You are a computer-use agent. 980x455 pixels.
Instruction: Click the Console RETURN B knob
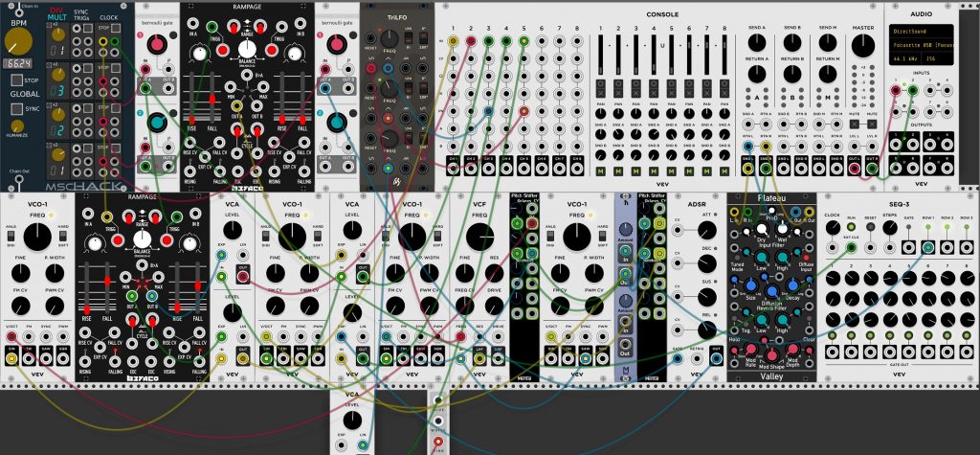tap(792, 74)
